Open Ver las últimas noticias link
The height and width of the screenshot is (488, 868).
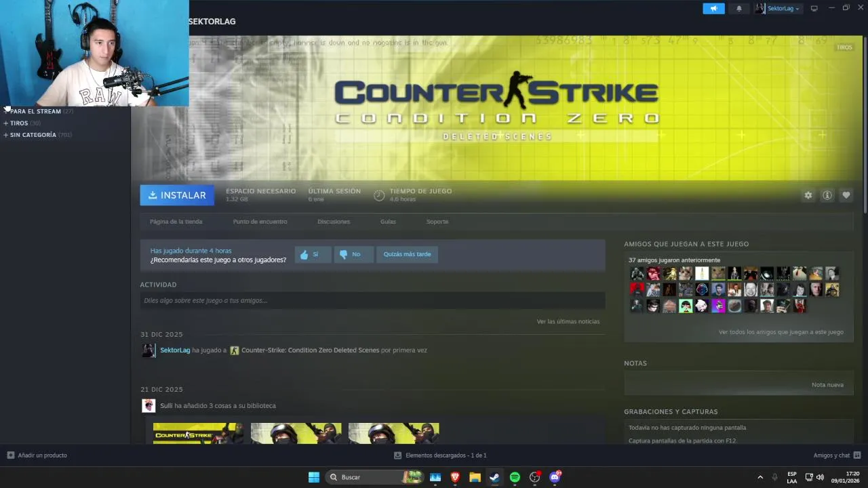pos(568,321)
